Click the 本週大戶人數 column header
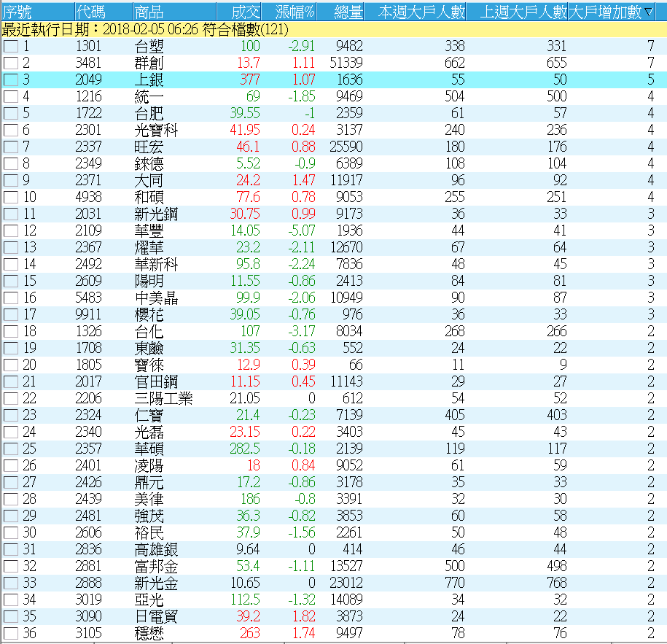The width and height of the screenshot is (667, 644). (417, 12)
